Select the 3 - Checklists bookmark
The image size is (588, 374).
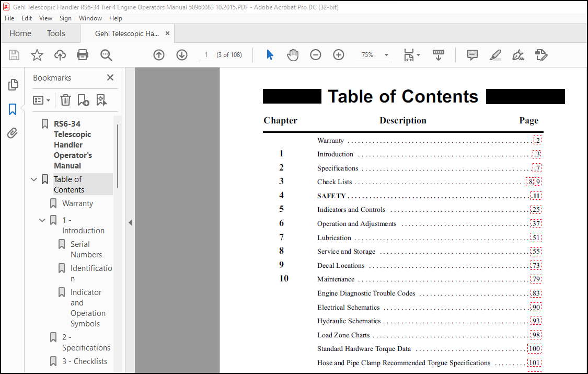85,361
